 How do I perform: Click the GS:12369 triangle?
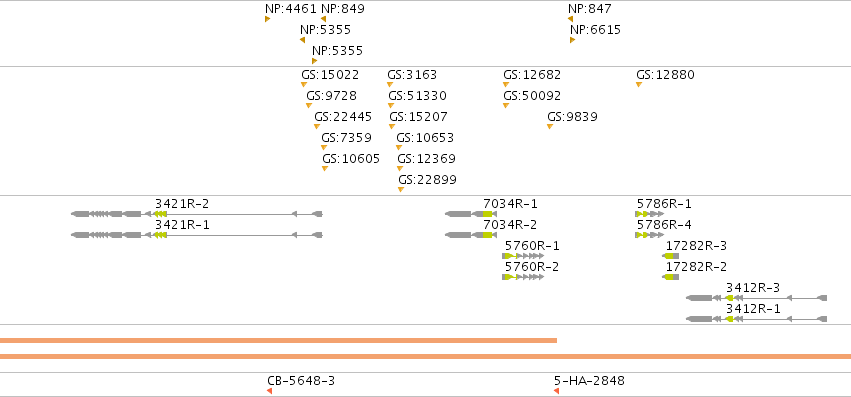coord(400,168)
